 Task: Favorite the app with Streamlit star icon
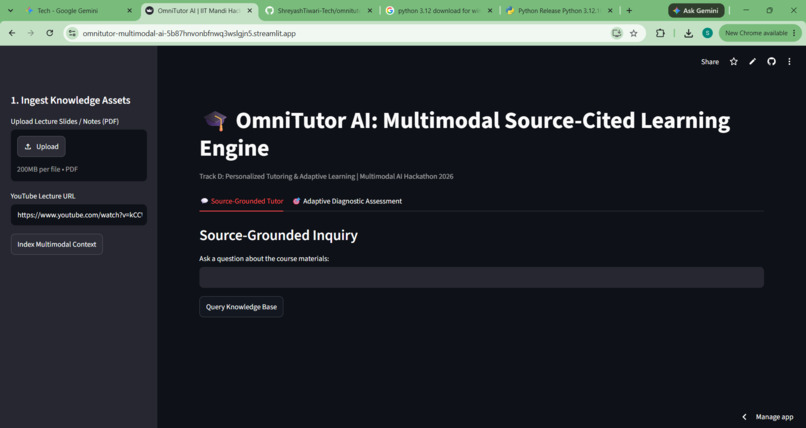pyautogui.click(x=734, y=62)
